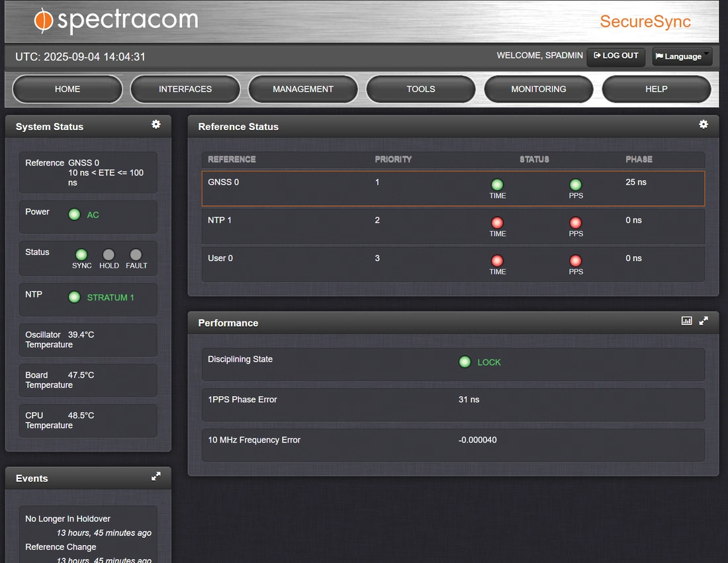
Task: Click NTP 1 TIME status light
Action: (x=497, y=223)
